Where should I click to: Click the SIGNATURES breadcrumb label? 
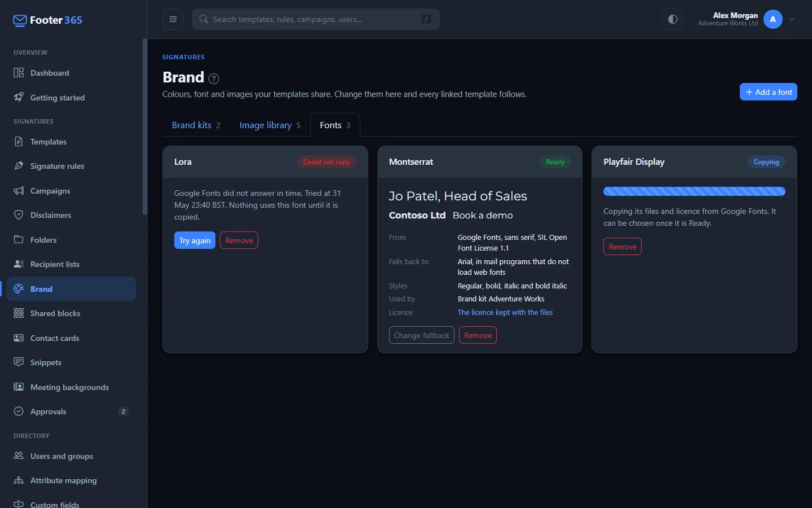coord(183,57)
